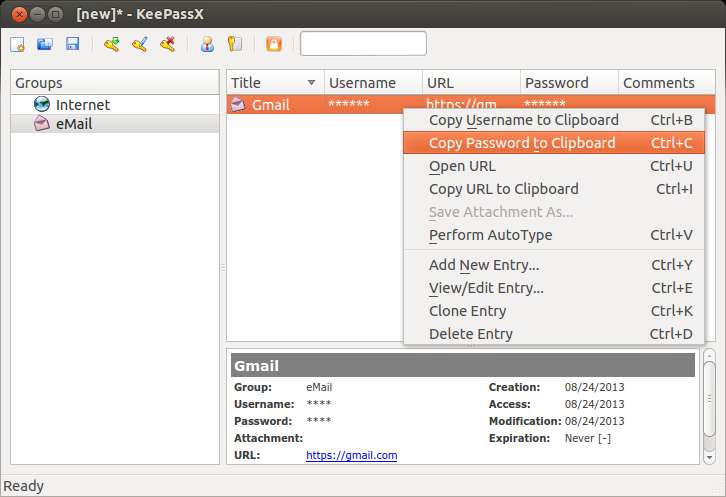Choose Perform AutoType menu item
Viewport: 726px width, 497px height.
(554, 235)
